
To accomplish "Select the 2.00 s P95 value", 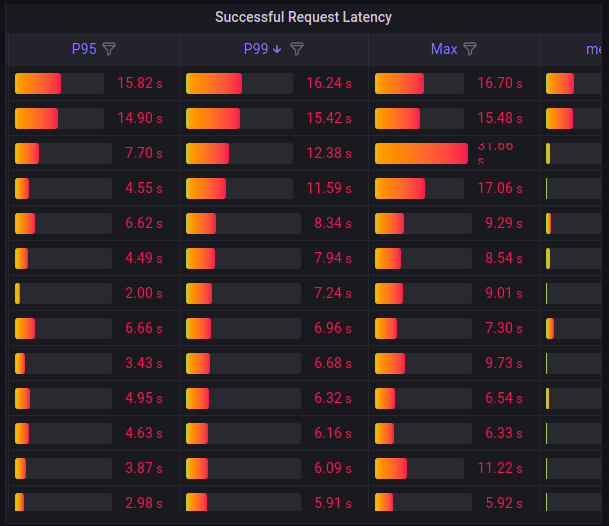I will (143, 293).
